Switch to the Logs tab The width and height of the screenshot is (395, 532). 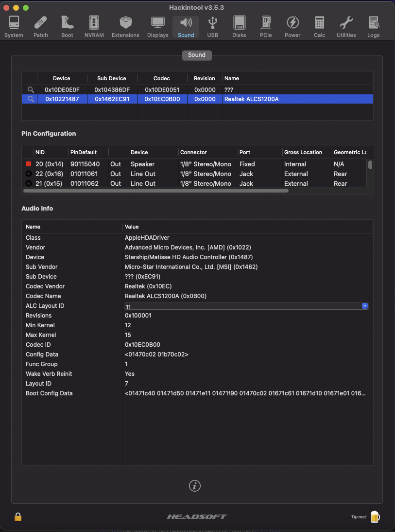point(373,27)
